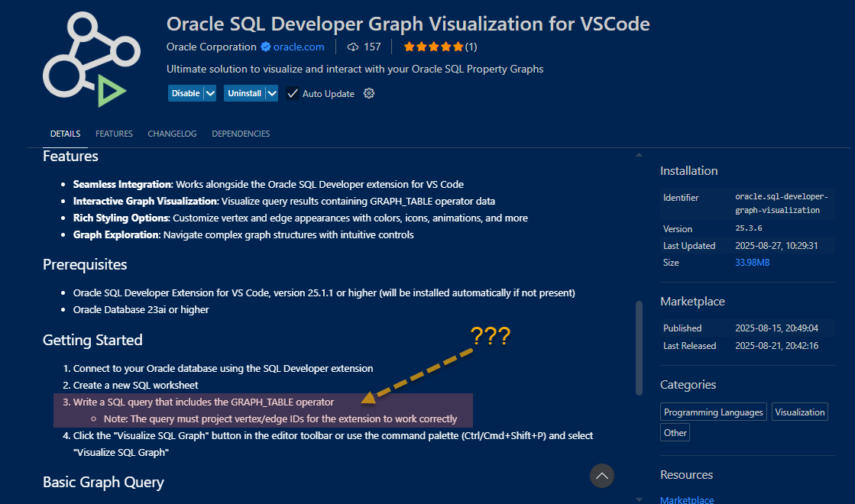Click the Installation section heading

(x=688, y=170)
